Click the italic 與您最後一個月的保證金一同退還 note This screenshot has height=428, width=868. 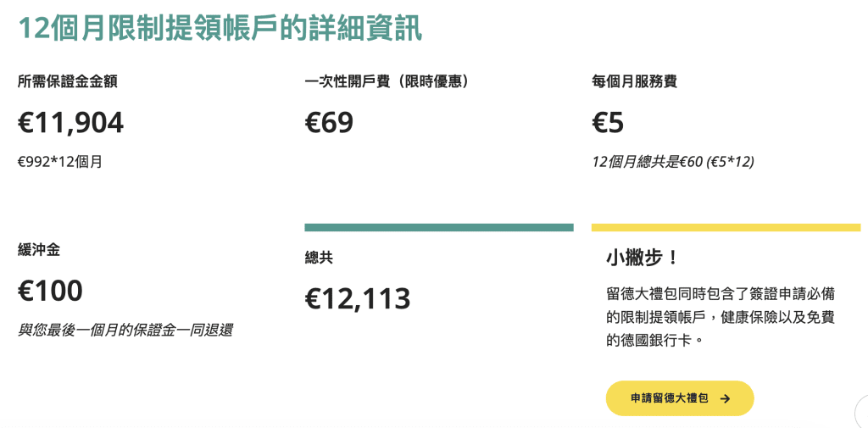pyautogui.click(x=125, y=330)
